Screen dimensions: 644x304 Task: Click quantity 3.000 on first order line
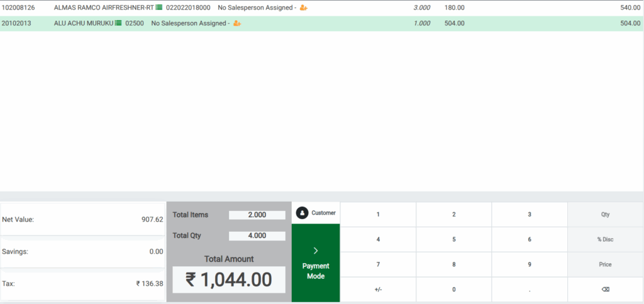(x=422, y=8)
